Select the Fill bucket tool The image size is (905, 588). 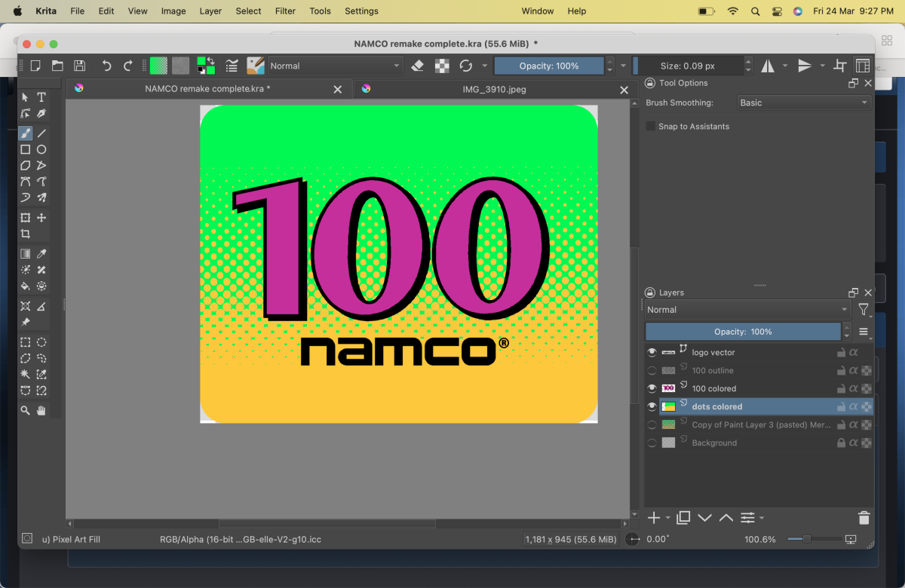point(26,286)
